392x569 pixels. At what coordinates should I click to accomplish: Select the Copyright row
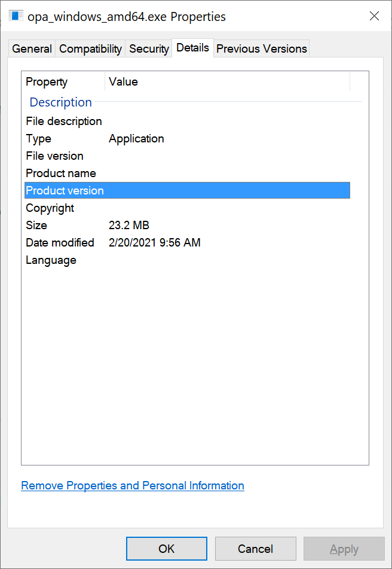[187, 208]
